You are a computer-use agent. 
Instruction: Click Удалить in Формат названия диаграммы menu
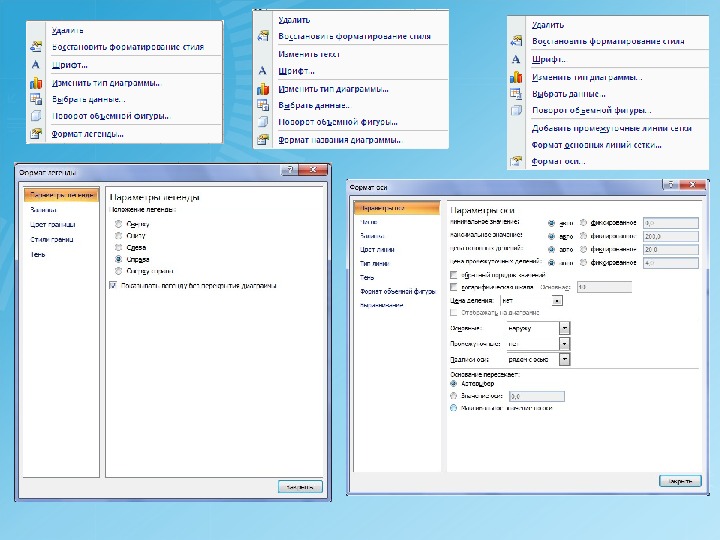[x=294, y=20]
